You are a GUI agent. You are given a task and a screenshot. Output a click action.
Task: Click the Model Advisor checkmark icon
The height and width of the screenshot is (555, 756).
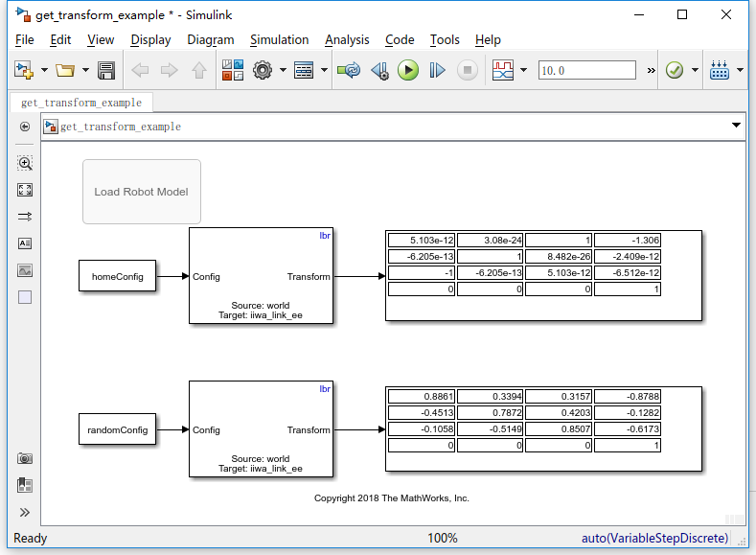[675, 70]
